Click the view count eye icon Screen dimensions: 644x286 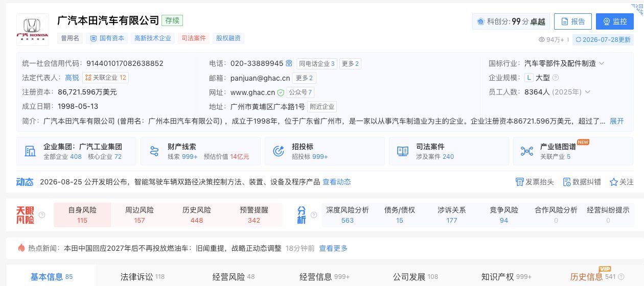[542, 39]
